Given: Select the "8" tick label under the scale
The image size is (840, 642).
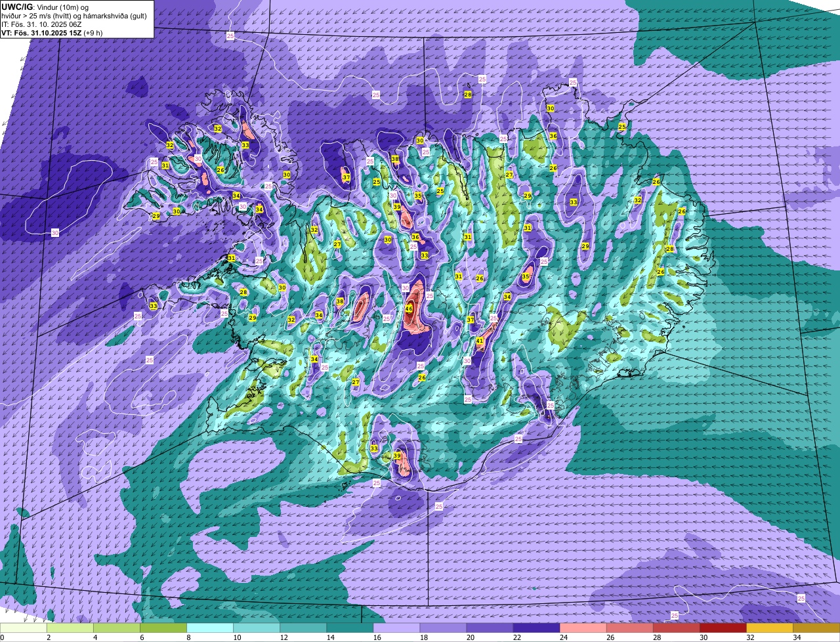Looking at the screenshot, I should [x=188, y=637].
